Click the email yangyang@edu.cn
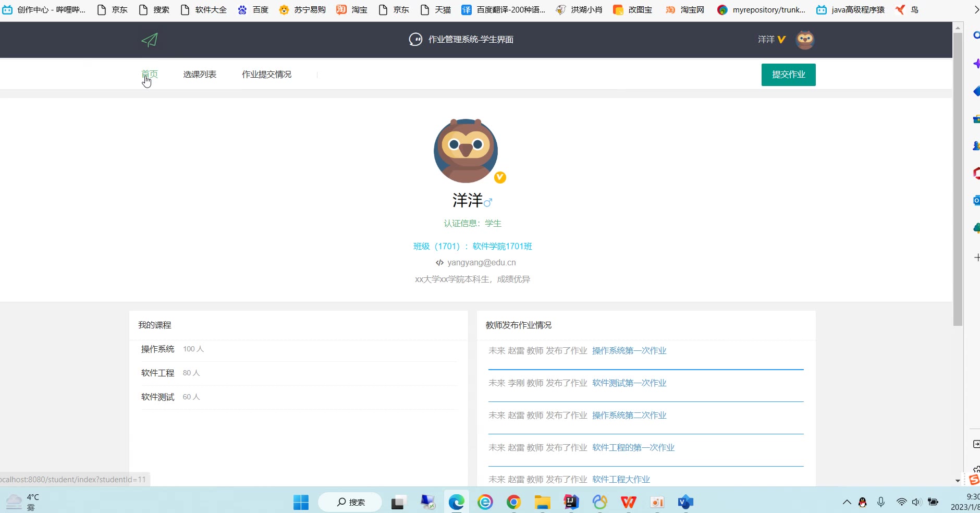 point(482,263)
